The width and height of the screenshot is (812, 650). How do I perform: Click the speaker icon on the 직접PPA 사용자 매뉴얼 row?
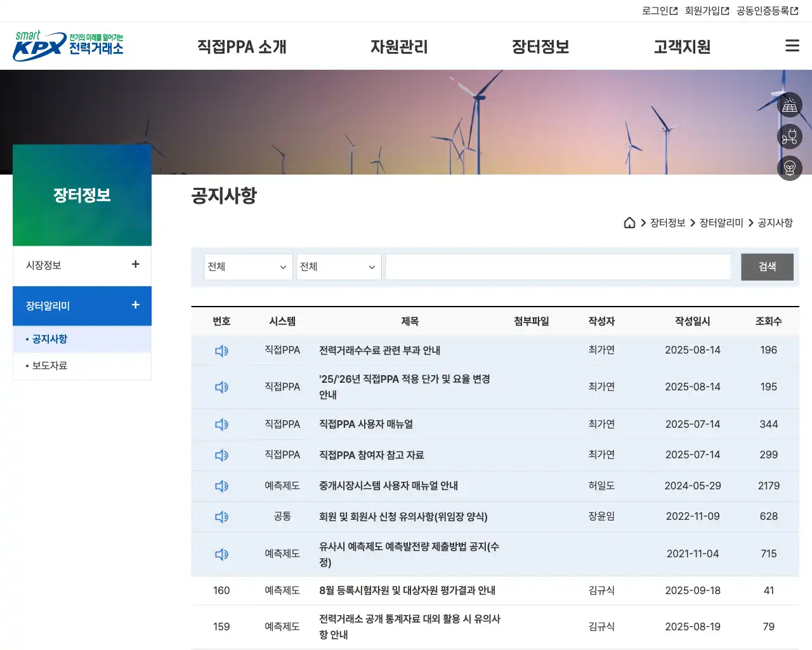pyautogui.click(x=221, y=424)
